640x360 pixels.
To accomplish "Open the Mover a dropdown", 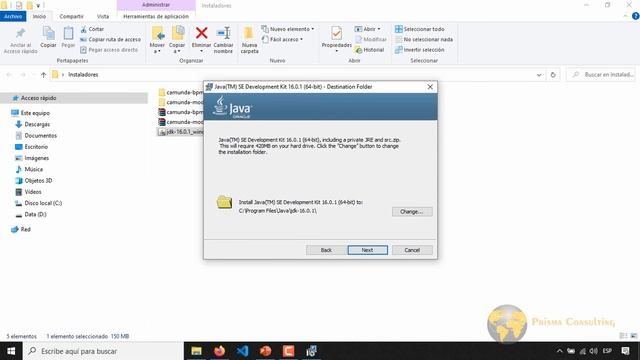I will coord(157,40).
